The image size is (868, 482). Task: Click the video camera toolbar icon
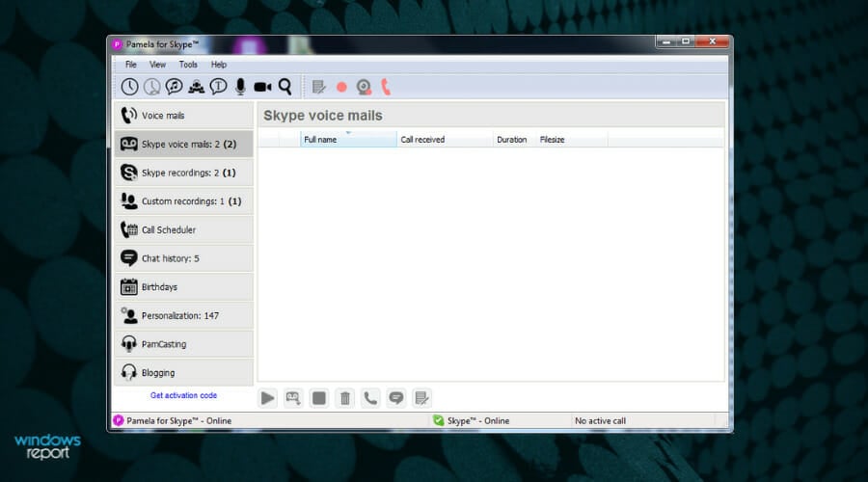point(262,87)
